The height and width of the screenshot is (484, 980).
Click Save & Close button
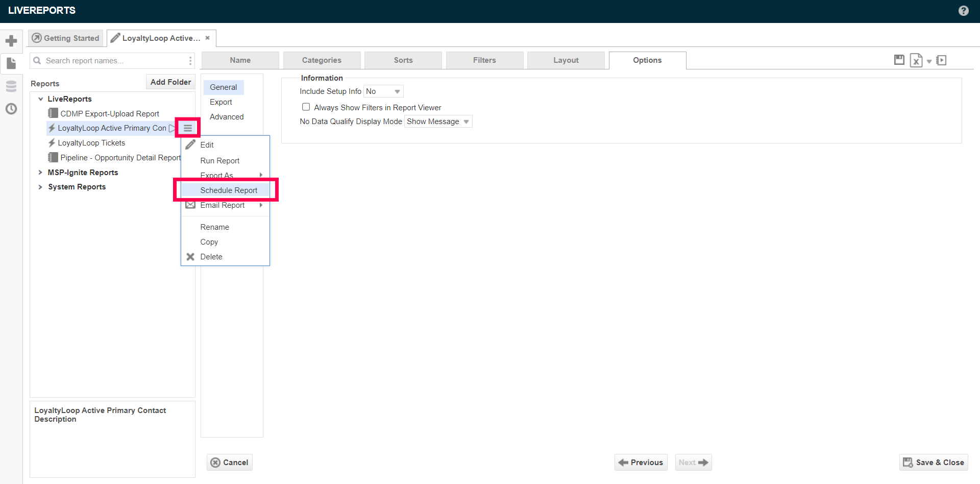tap(934, 463)
